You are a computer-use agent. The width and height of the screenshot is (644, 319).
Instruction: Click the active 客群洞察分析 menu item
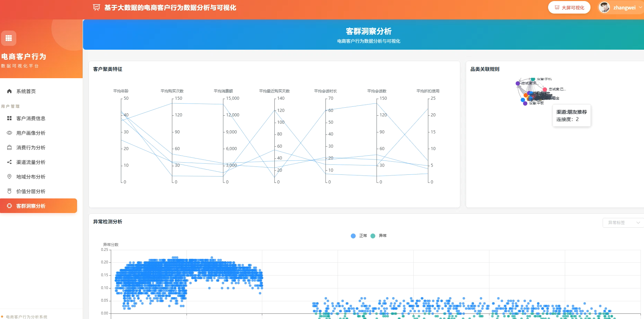click(x=39, y=206)
